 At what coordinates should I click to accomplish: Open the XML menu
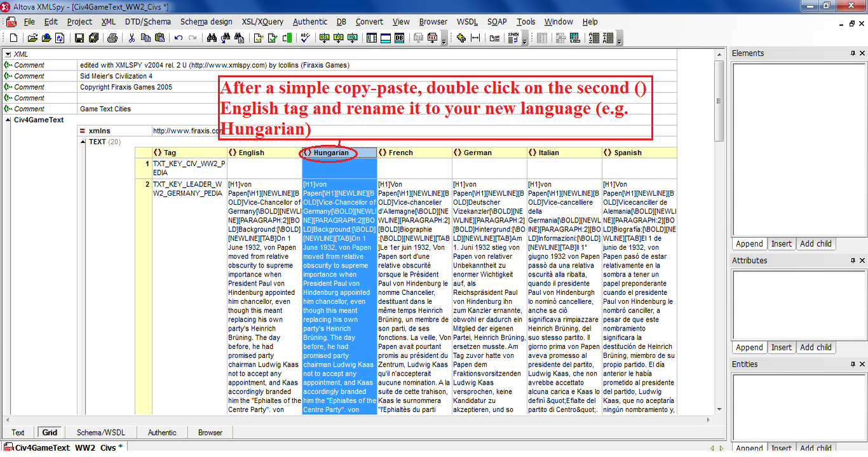pos(109,22)
